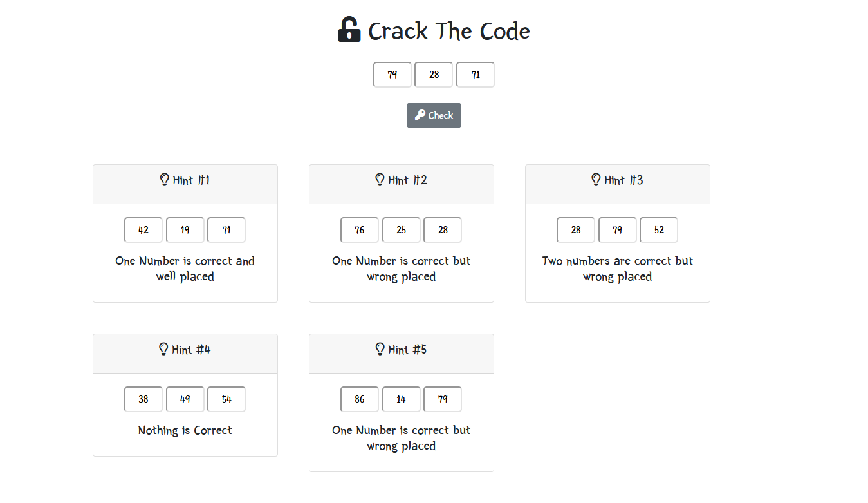Viewport: 868px width, 503px height.
Task: Select the first code input showing 79
Action: click(x=392, y=75)
